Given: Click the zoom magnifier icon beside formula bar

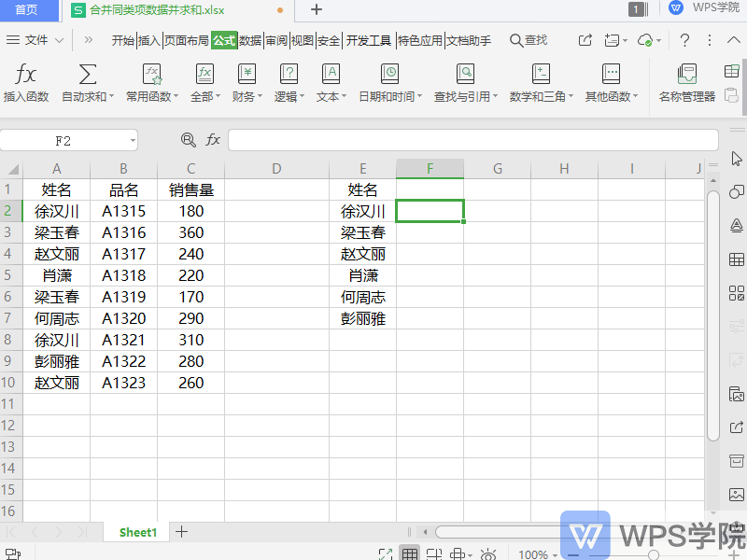Looking at the screenshot, I should [x=189, y=140].
